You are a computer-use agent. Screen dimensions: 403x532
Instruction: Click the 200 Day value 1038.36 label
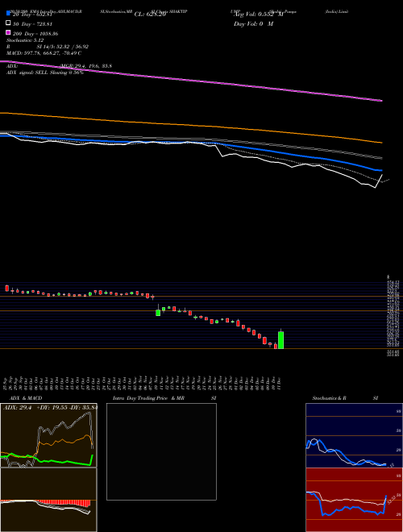point(35,34)
